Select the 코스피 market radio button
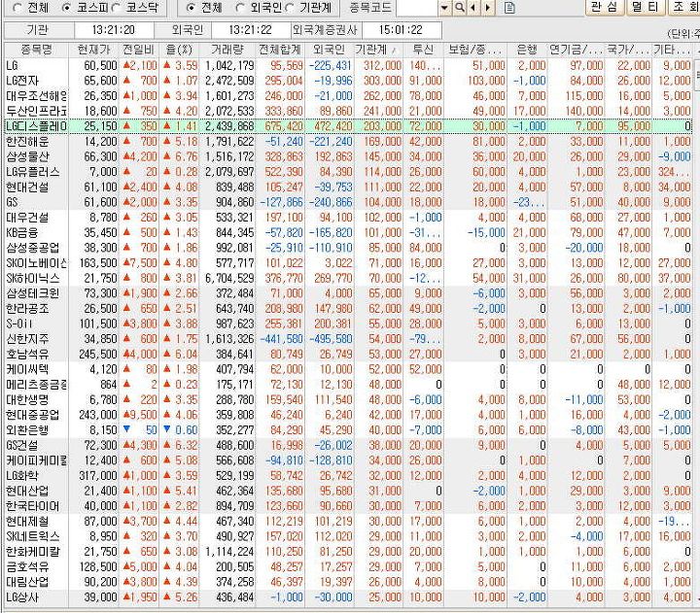The image size is (700, 613). (x=66, y=8)
